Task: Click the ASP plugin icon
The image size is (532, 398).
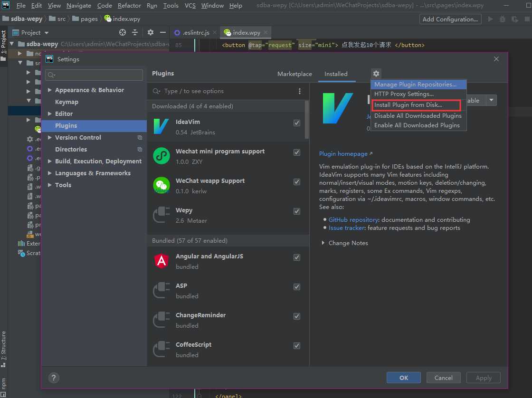Action: click(161, 291)
